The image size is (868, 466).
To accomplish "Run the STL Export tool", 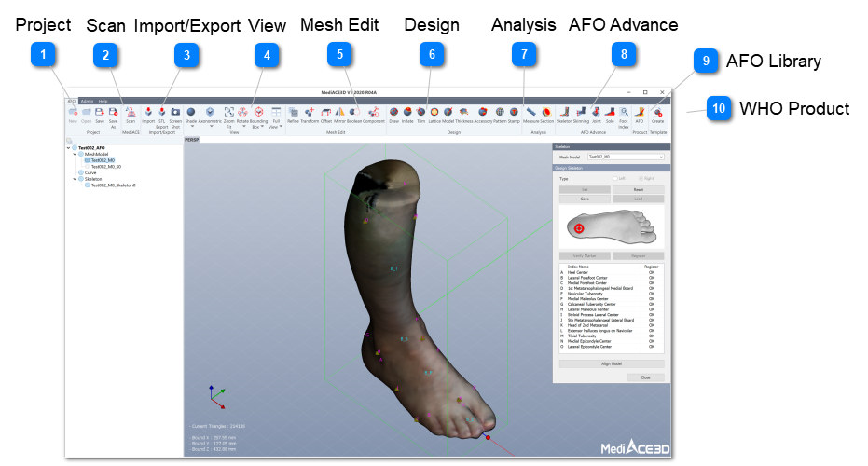I will 161,117.
